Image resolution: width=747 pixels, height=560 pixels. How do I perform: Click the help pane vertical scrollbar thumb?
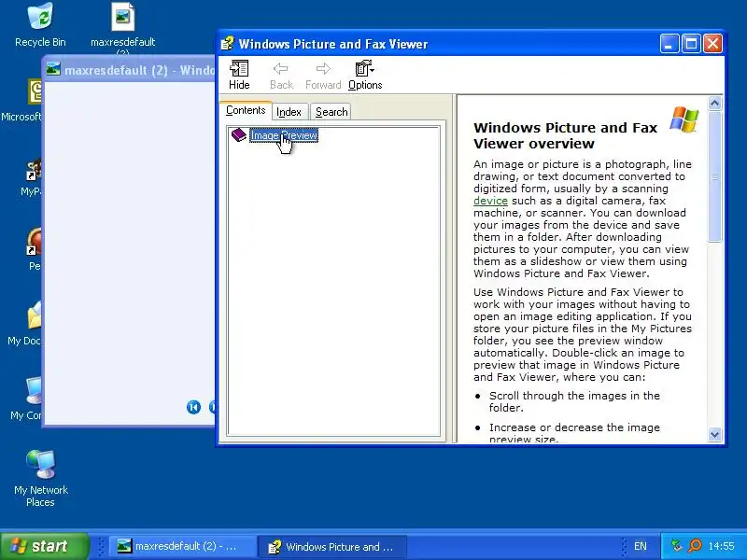click(x=714, y=176)
